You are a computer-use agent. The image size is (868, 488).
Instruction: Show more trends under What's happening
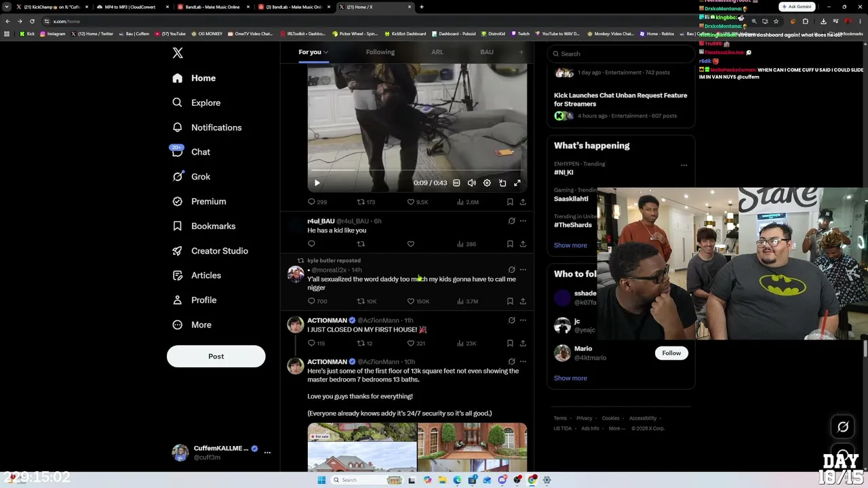(x=570, y=245)
